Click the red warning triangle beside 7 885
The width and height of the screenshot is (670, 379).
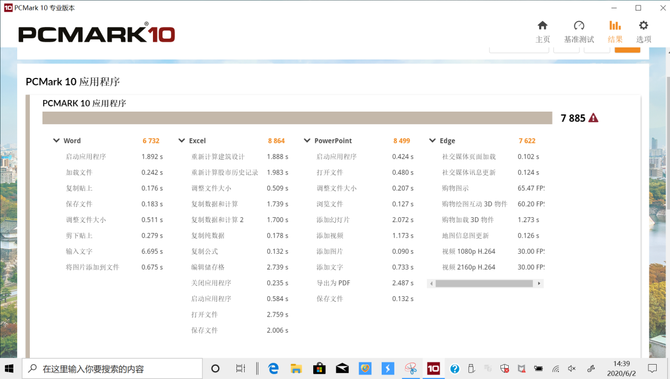(593, 118)
